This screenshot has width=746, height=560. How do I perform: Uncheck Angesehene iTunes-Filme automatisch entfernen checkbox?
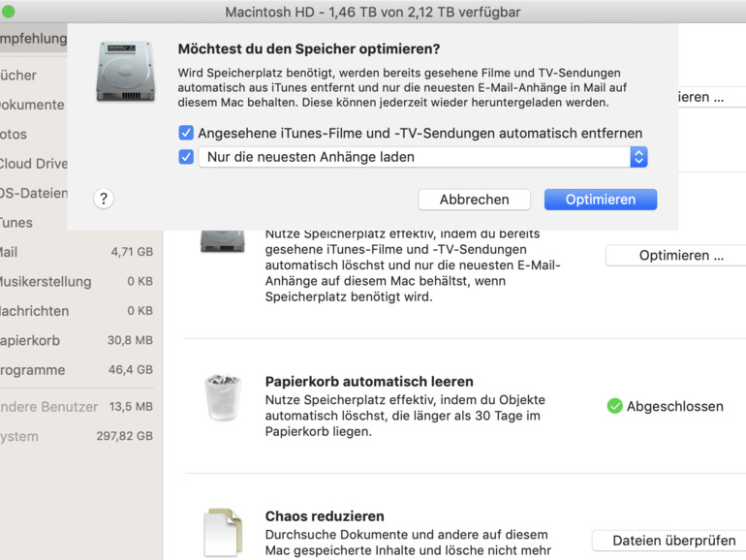tap(186, 133)
